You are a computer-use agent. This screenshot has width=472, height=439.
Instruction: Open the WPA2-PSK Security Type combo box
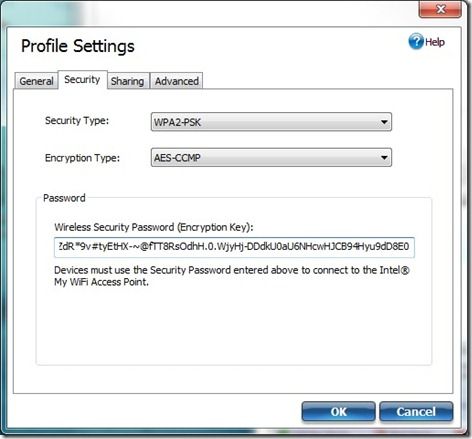(271, 122)
